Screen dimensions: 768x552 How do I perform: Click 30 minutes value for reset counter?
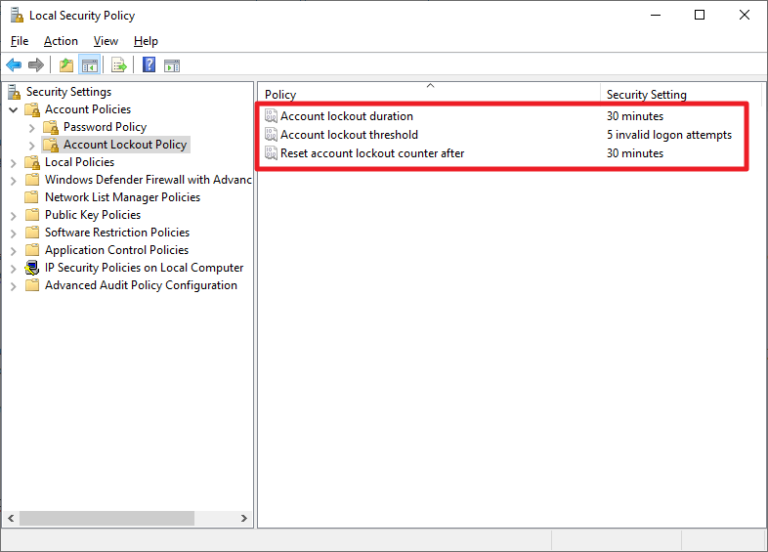[635, 153]
